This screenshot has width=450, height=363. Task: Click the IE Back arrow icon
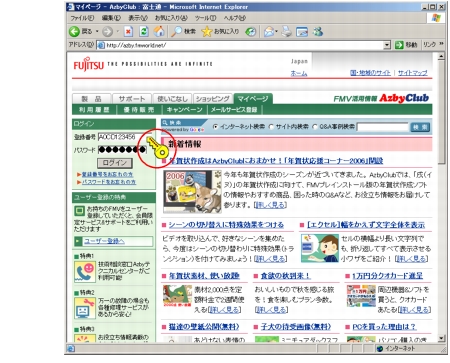point(74,32)
